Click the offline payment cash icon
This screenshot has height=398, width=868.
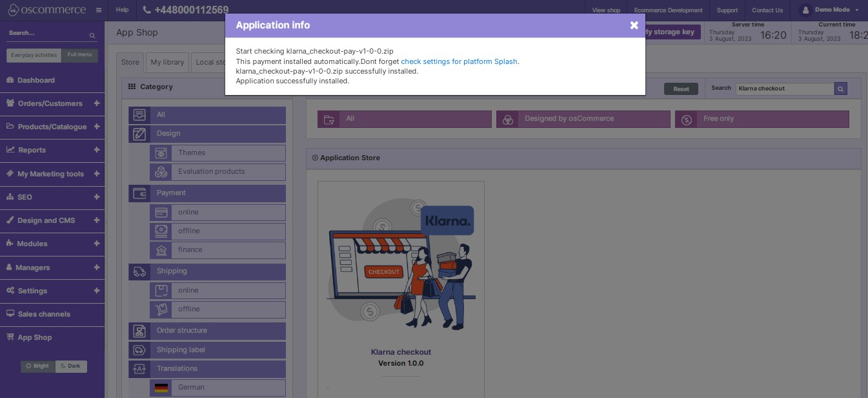point(161,231)
